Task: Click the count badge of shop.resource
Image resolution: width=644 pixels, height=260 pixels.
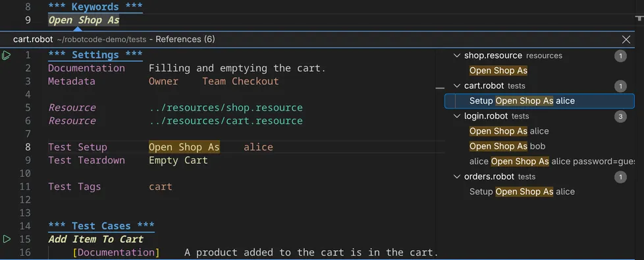Action: 620,56
